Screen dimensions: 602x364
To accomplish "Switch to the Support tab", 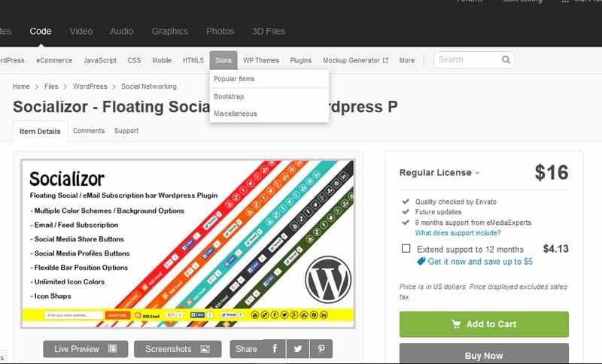I will tap(126, 131).
